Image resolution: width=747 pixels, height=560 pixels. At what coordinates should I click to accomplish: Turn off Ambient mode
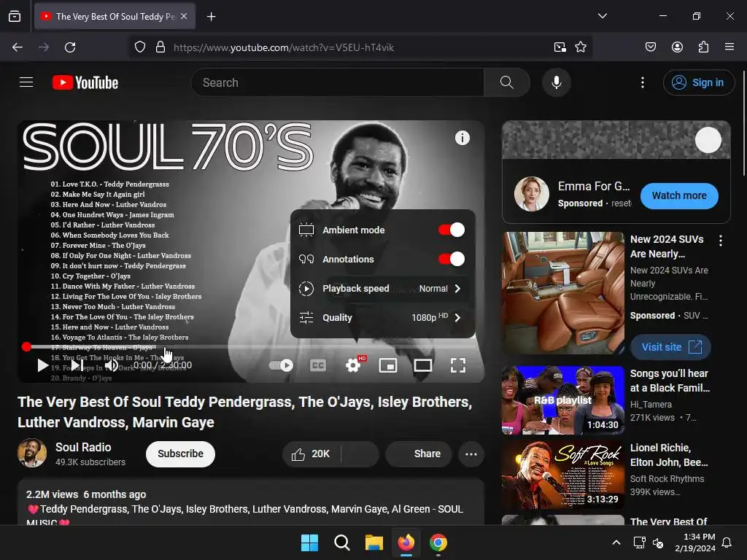pyautogui.click(x=451, y=230)
